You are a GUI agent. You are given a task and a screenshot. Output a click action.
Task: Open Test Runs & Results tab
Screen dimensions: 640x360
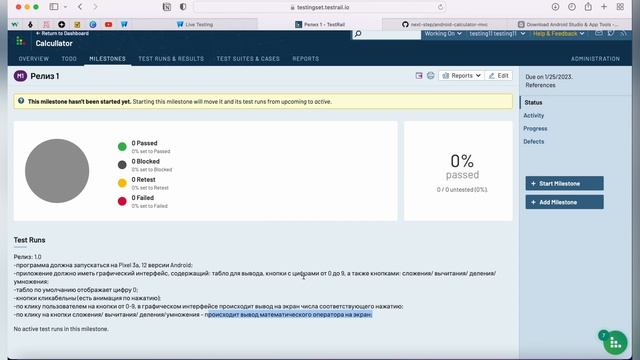(171, 59)
